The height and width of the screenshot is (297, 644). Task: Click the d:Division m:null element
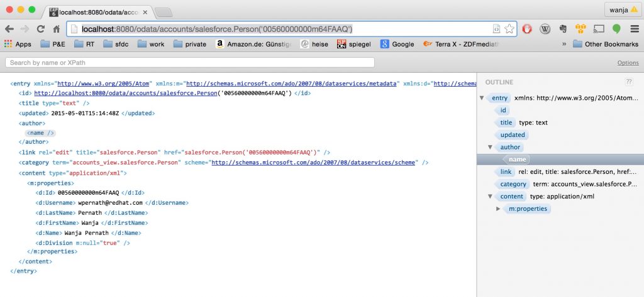(x=82, y=243)
